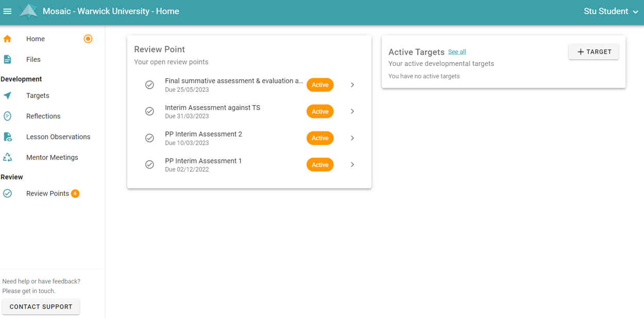Open the Stu Student user dropdown

(x=611, y=11)
